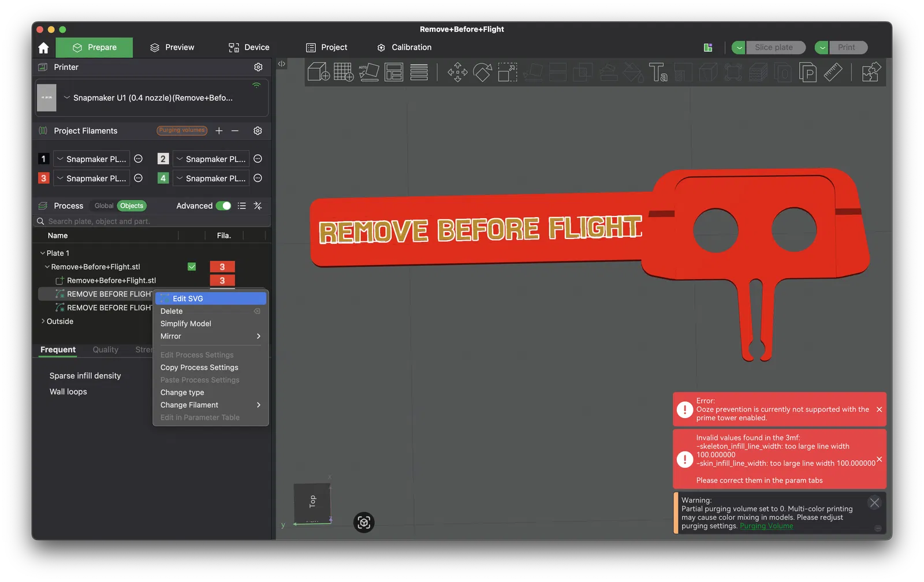Viewport: 924px width, 582px height.
Task: Click the Purging volumes button
Action: point(182,130)
